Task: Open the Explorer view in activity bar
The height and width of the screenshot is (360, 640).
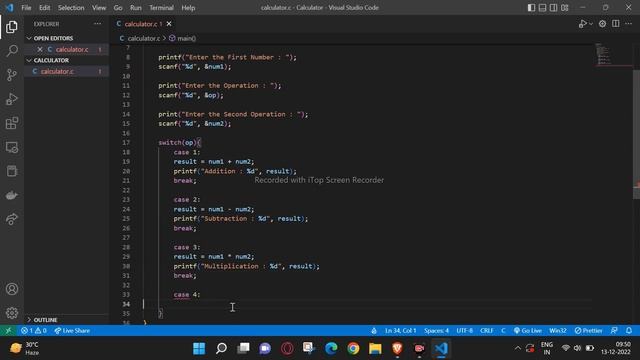Action: pyautogui.click(x=12, y=27)
